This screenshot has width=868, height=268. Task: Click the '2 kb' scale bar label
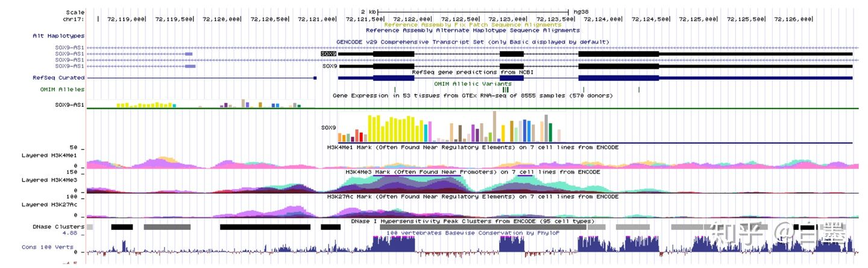[368, 11]
